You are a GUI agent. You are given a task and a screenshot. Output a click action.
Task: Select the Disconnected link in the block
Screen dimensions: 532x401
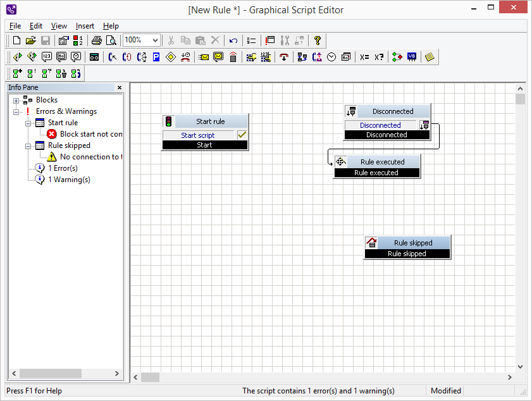click(x=380, y=125)
